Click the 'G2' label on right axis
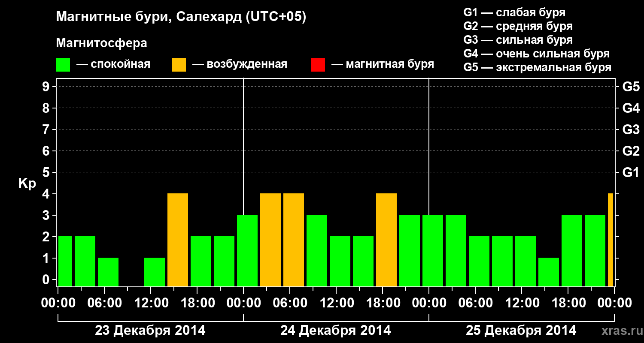The height and width of the screenshot is (343, 644). [x=631, y=151]
